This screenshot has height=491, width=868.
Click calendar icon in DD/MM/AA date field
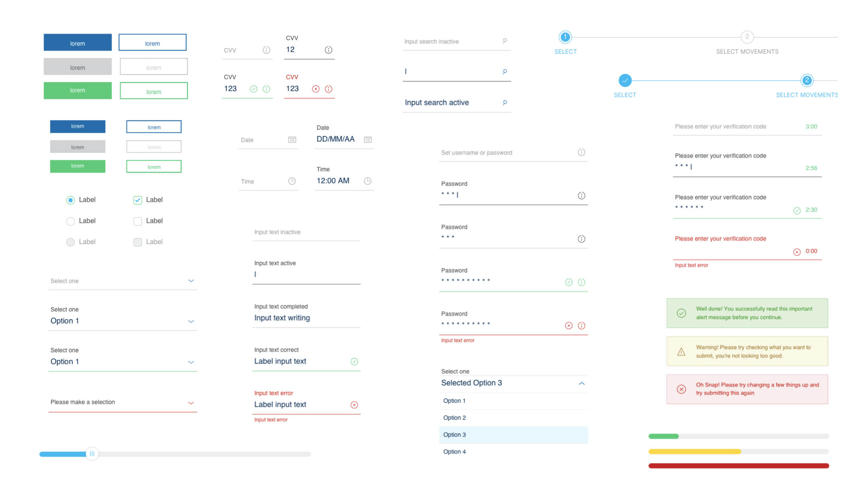(367, 139)
